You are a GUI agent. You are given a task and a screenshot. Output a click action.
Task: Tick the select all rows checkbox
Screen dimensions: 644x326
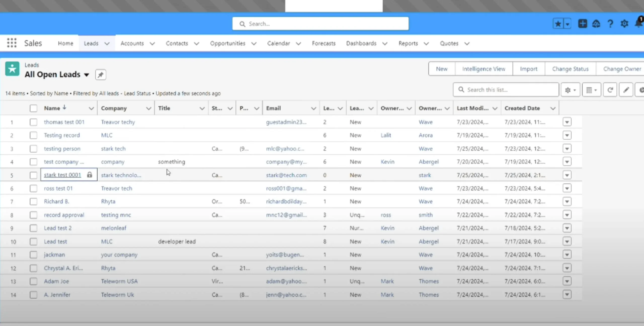pyautogui.click(x=33, y=108)
